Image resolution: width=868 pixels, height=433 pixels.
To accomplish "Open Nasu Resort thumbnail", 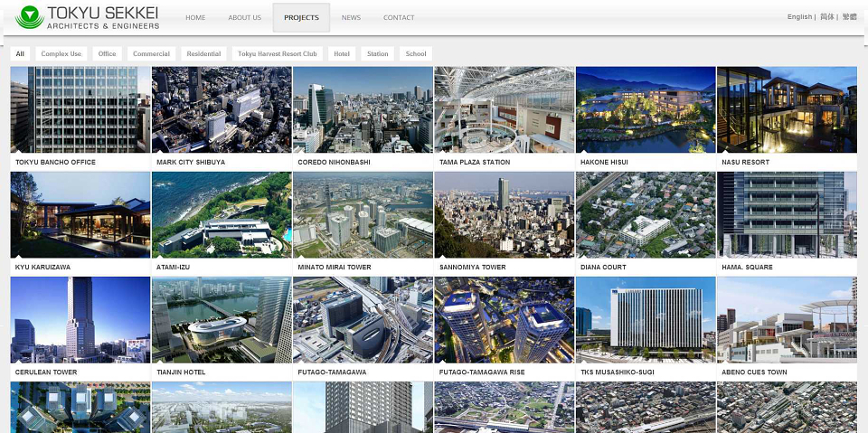I will (x=787, y=109).
